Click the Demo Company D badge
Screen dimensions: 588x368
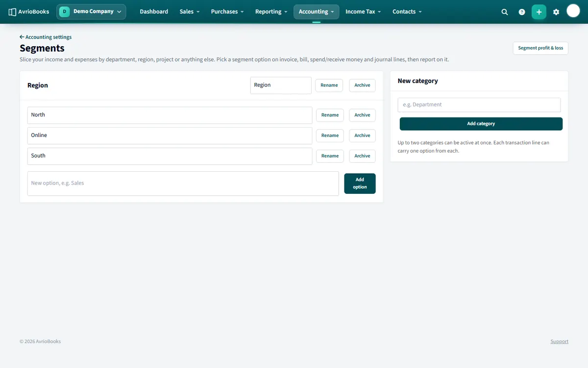pyautogui.click(x=64, y=12)
